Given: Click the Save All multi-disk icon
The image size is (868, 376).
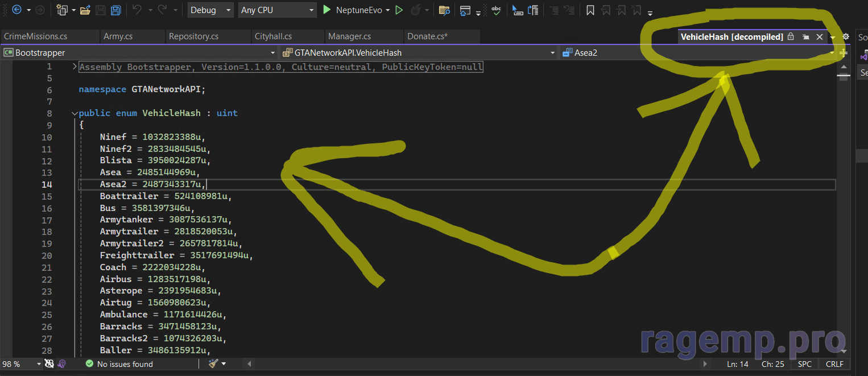Looking at the screenshot, I should (116, 10).
